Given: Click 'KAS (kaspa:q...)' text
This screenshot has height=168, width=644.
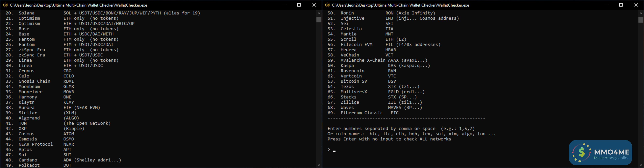Looking at the screenshot, I should click(409, 65).
